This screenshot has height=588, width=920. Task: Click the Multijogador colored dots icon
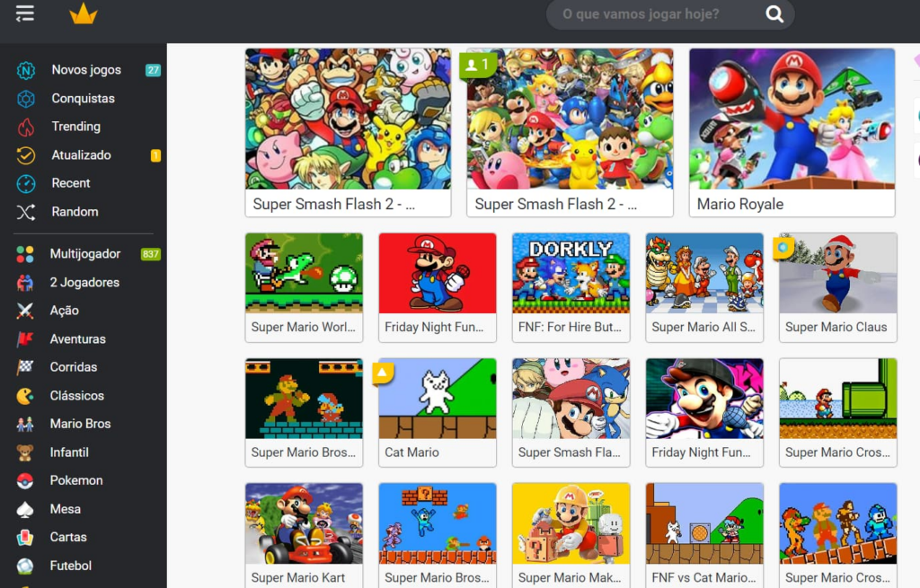tap(24, 254)
